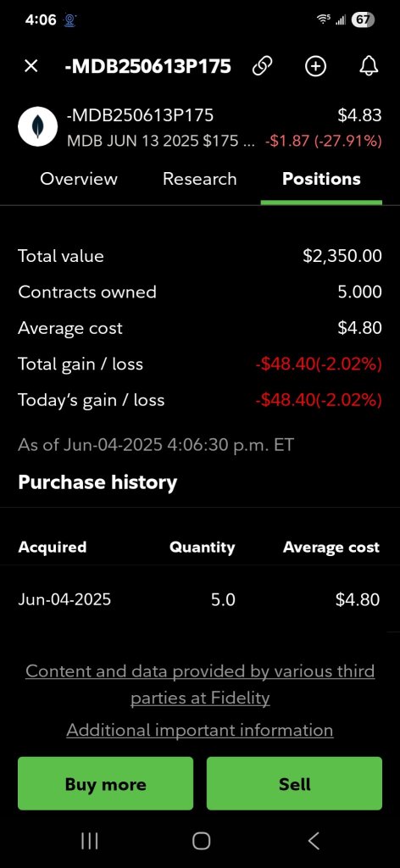Tap the link chain icon
Image resolution: width=400 pixels, height=868 pixels.
click(261, 66)
